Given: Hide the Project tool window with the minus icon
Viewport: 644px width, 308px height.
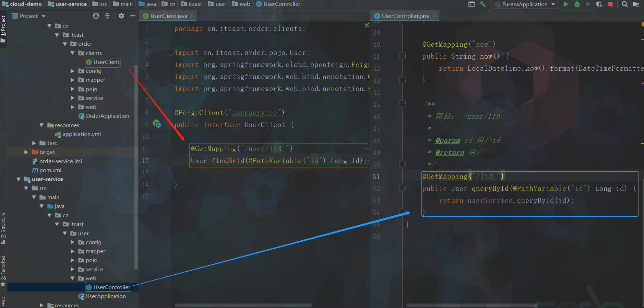Looking at the screenshot, I should pos(133,16).
